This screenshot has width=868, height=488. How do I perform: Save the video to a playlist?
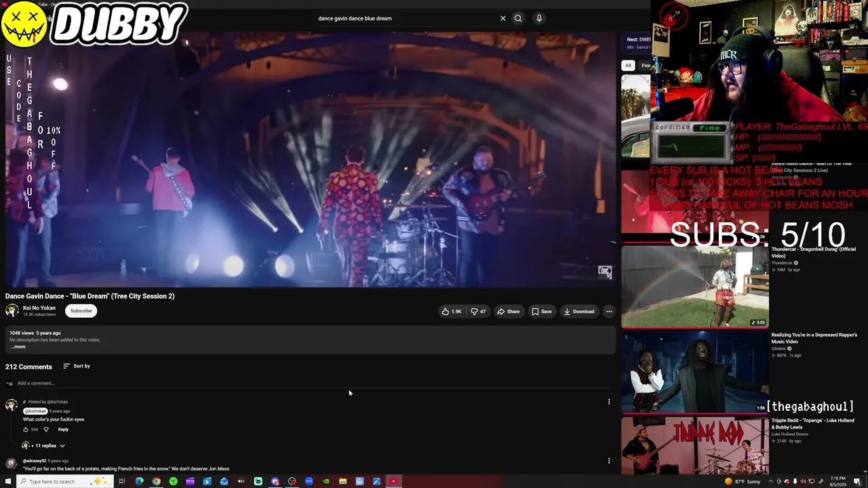pyautogui.click(x=541, y=311)
